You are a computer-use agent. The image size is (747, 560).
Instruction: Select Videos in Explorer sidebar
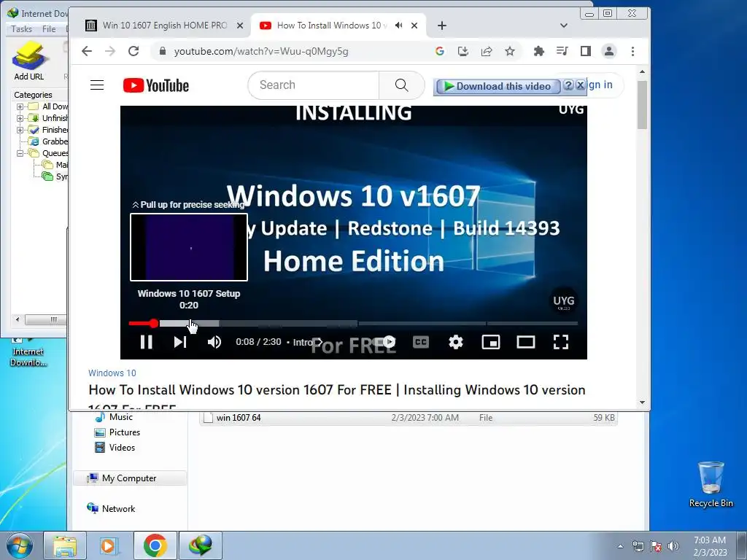tap(115, 448)
